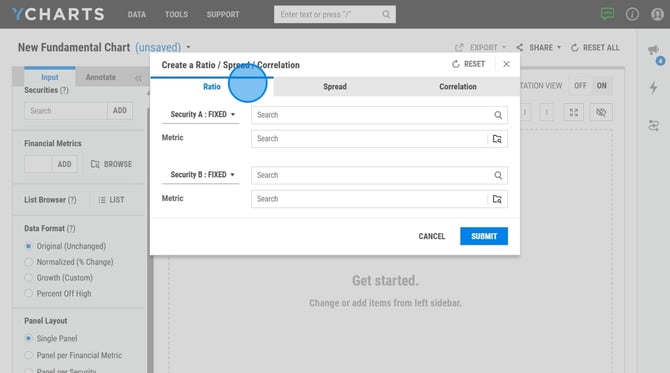Select the Annotate sidebar tab
670x373 pixels.
click(x=100, y=77)
